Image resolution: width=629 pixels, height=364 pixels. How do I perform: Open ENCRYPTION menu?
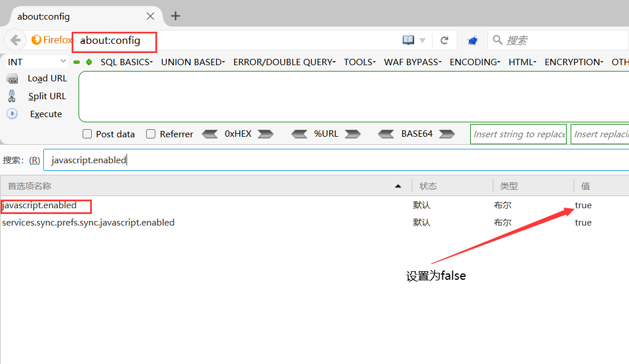tap(574, 62)
